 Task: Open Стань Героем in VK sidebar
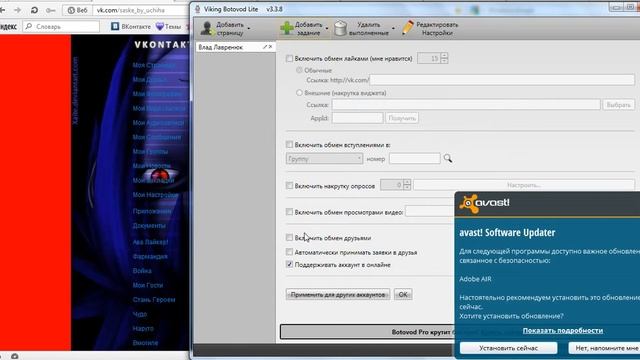[x=154, y=299]
